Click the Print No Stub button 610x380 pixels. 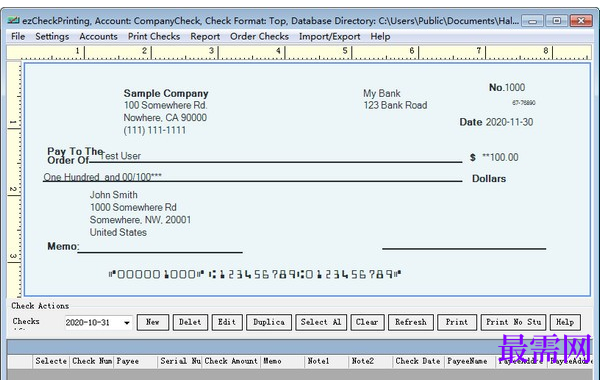coord(514,322)
